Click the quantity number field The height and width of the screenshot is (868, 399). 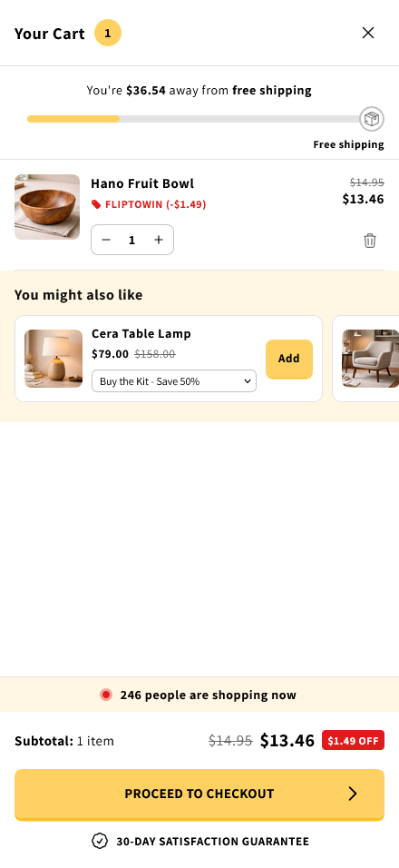click(x=132, y=240)
